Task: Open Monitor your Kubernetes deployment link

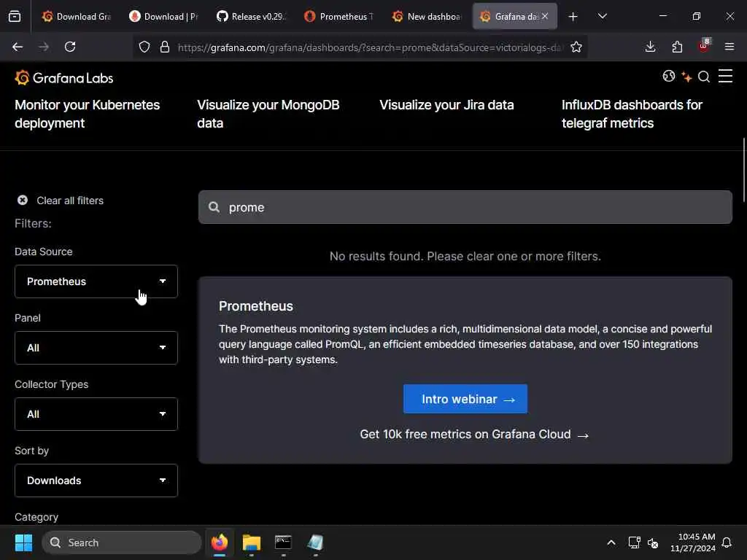Action: coord(88,114)
